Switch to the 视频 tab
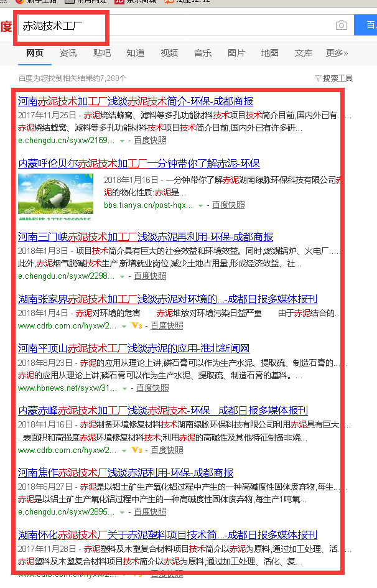377x588 pixels. tap(169, 53)
